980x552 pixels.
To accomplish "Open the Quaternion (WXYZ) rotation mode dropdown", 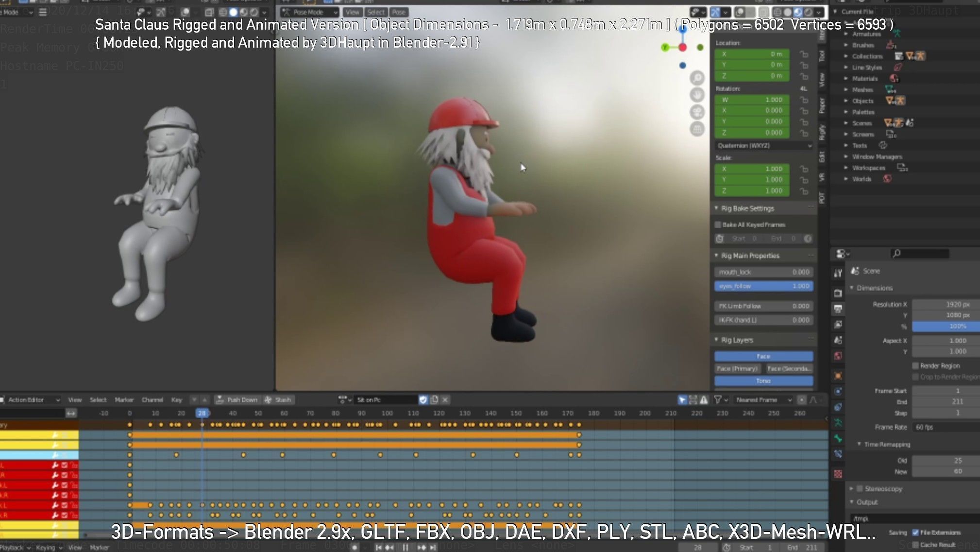I will [x=764, y=146].
